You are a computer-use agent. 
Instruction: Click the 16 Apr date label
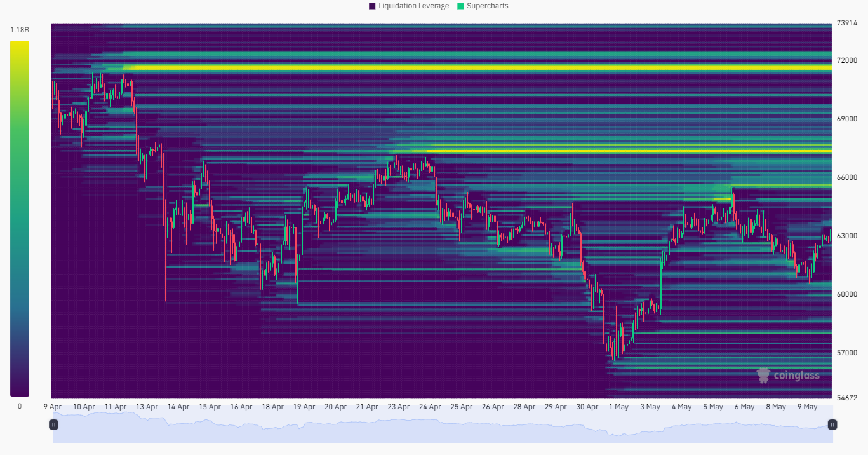tap(241, 407)
